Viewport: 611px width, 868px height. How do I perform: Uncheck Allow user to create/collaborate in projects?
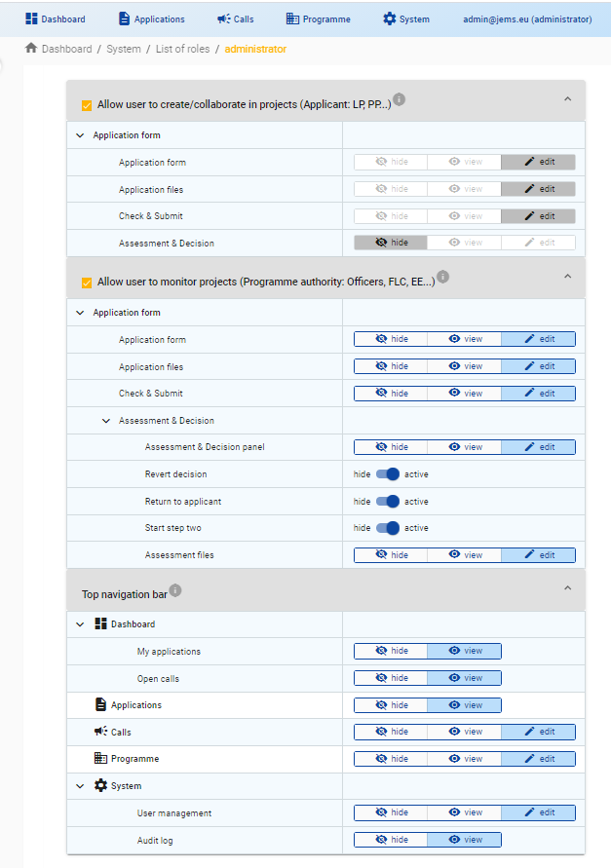click(86, 105)
